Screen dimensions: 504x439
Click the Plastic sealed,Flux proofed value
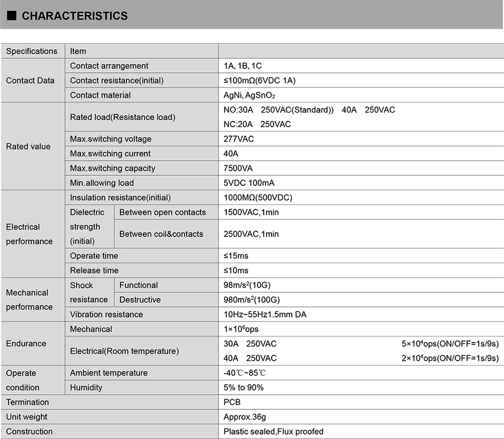[x=273, y=431]
